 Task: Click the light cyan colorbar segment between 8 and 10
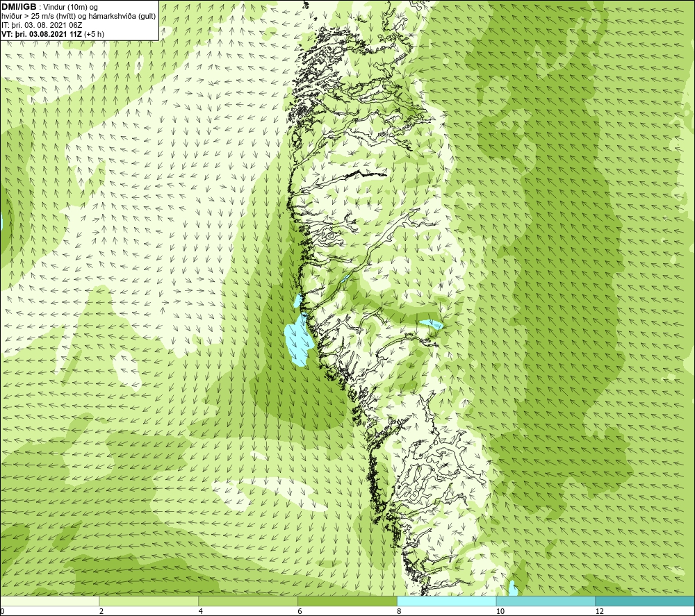(447, 601)
